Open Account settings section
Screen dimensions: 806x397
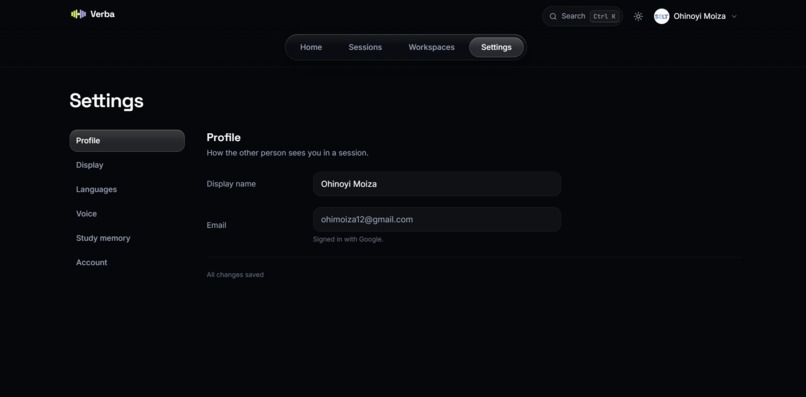pos(127,262)
